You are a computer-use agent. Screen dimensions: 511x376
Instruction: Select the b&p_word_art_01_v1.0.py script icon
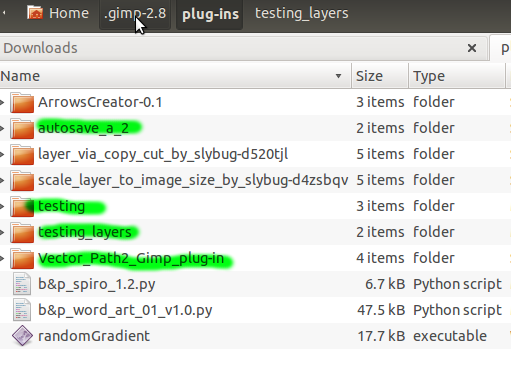22,310
